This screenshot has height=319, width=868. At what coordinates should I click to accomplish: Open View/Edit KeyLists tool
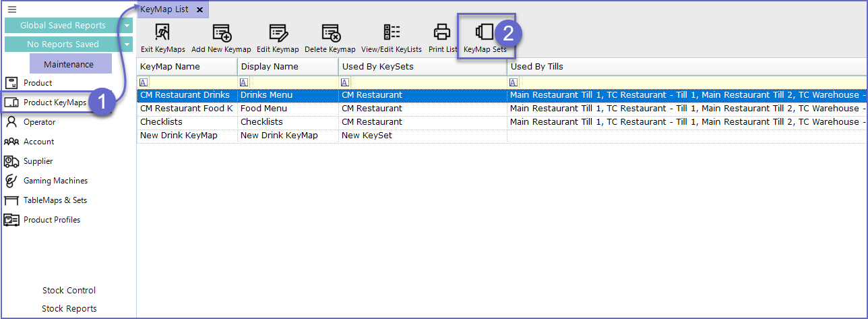coord(391,33)
